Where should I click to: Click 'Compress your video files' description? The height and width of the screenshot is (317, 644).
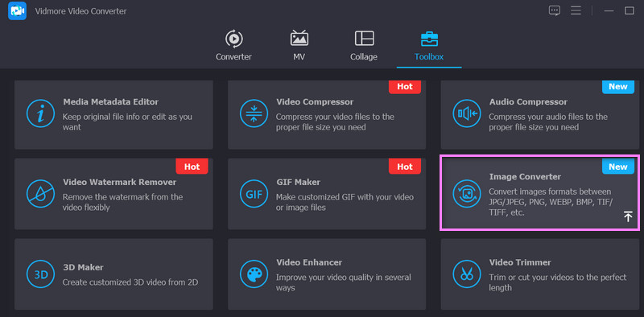[335, 122]
